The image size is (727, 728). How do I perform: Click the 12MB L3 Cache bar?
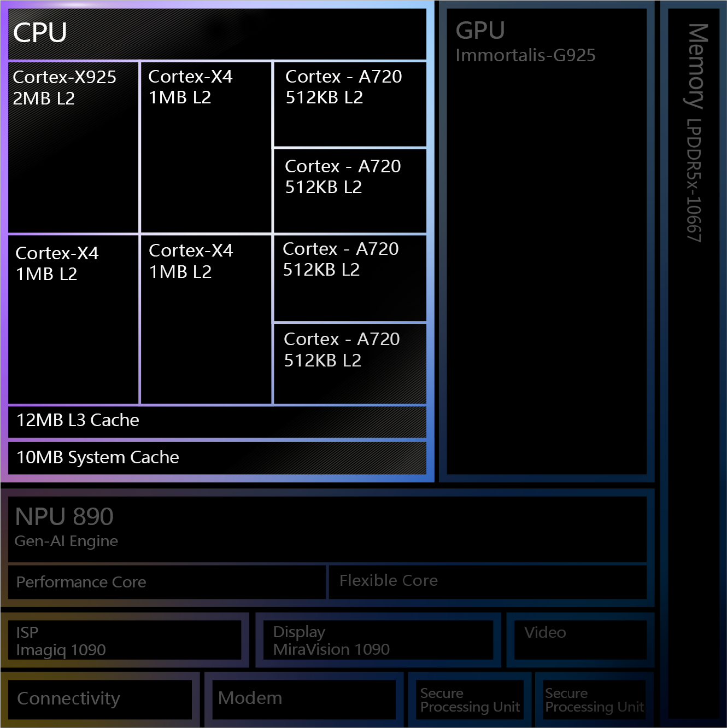(x=217, y=421)
